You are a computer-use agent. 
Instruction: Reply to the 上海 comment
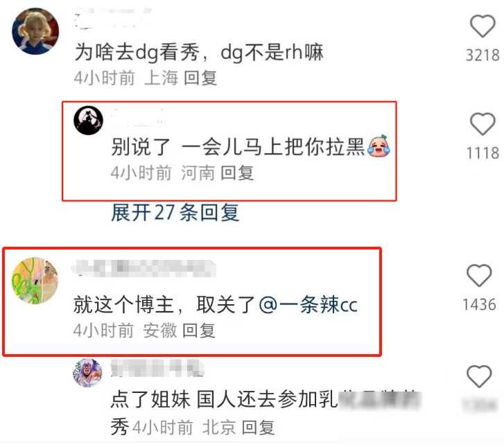click(x=200, y=78)
